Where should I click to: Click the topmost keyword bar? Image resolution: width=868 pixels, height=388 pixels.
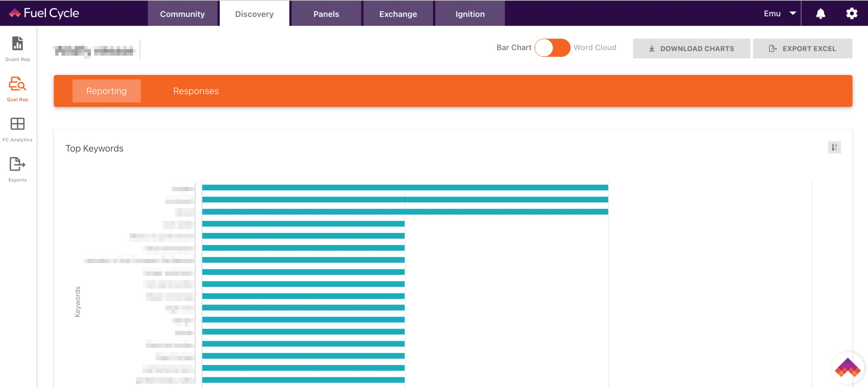click(405, 188)
